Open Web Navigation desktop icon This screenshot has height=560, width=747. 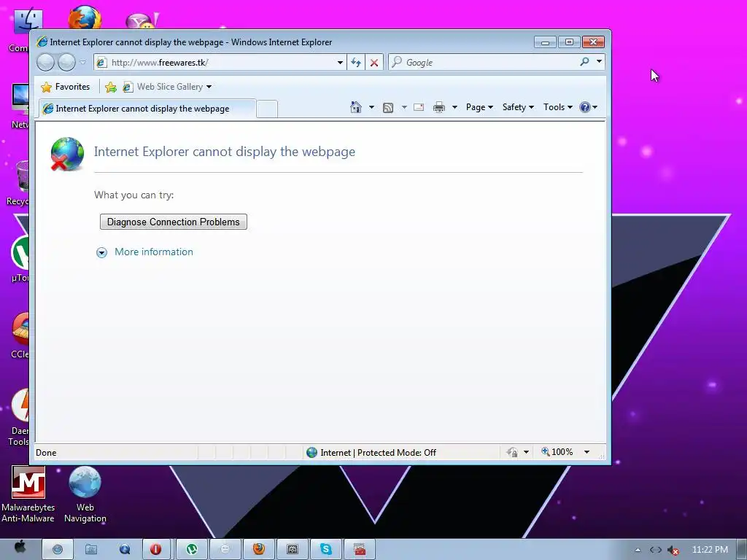(85, 494)
